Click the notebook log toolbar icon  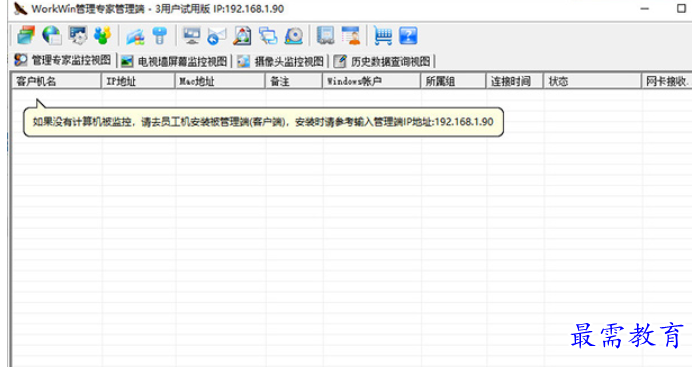click(326, 35)
